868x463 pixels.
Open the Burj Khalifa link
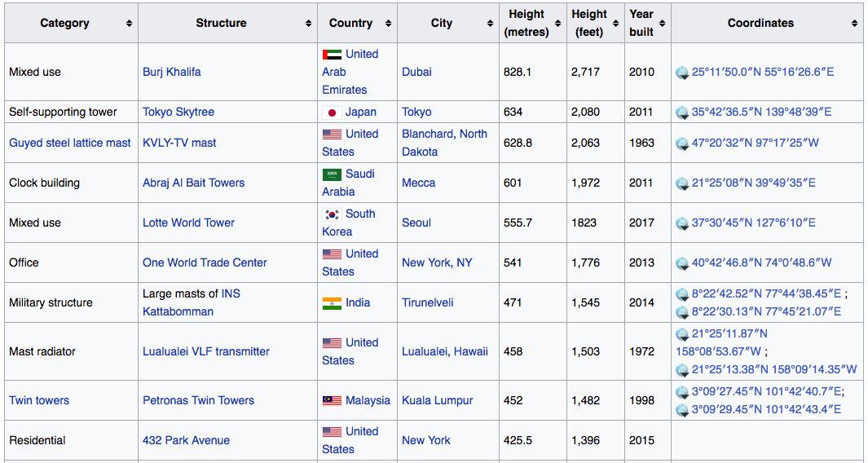172,72
